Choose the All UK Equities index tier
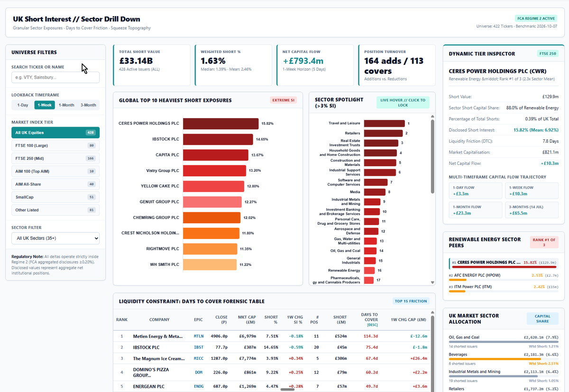This screenshot has width=569, height=392. (55, 133)
